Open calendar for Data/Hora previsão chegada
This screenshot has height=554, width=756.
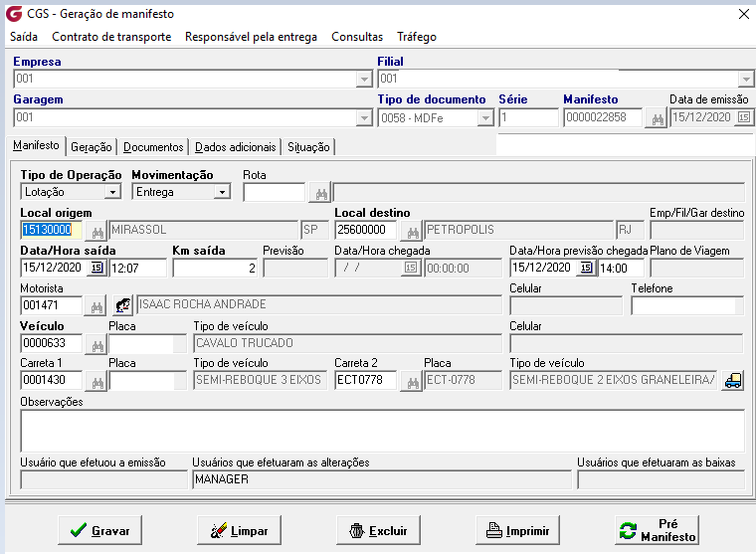point(586,268)
